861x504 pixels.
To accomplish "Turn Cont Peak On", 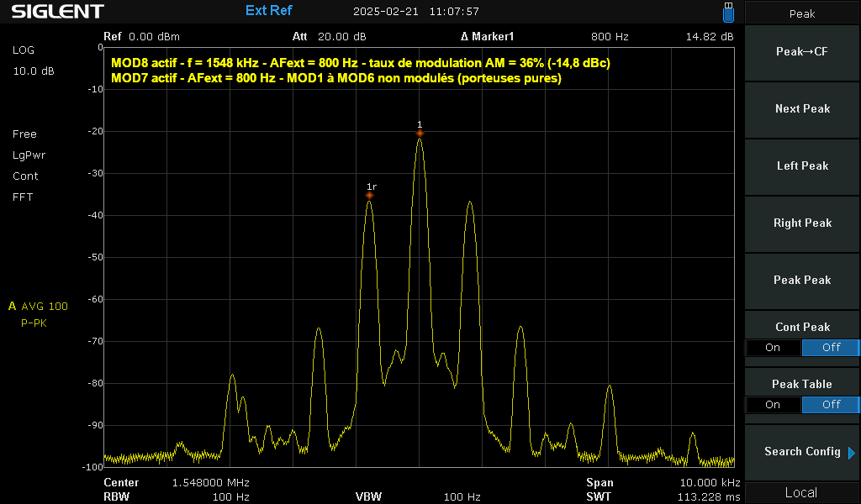I will click(x=773, y=347).
